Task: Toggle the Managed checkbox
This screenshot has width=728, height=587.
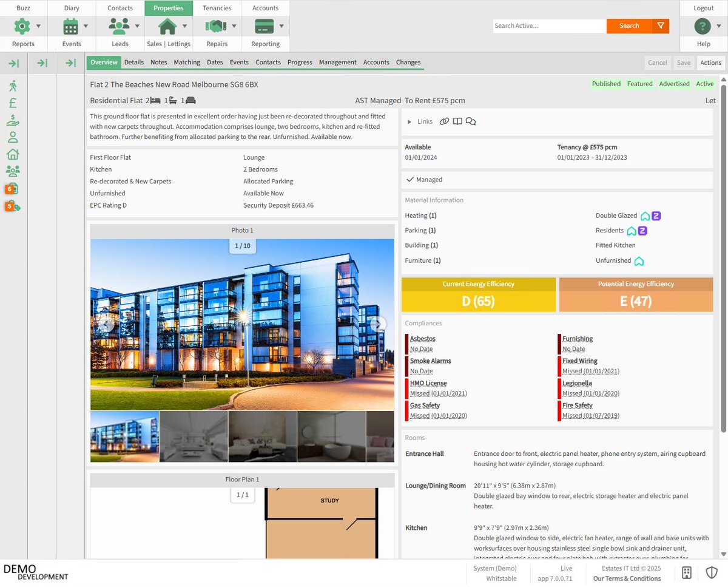Action: click(411, 180)
